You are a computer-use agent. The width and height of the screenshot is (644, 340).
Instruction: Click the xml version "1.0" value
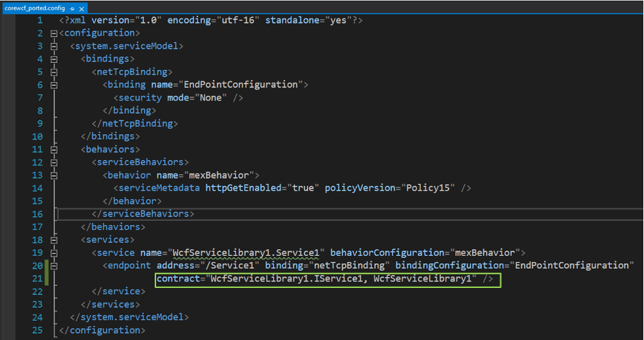click(149, 20)
